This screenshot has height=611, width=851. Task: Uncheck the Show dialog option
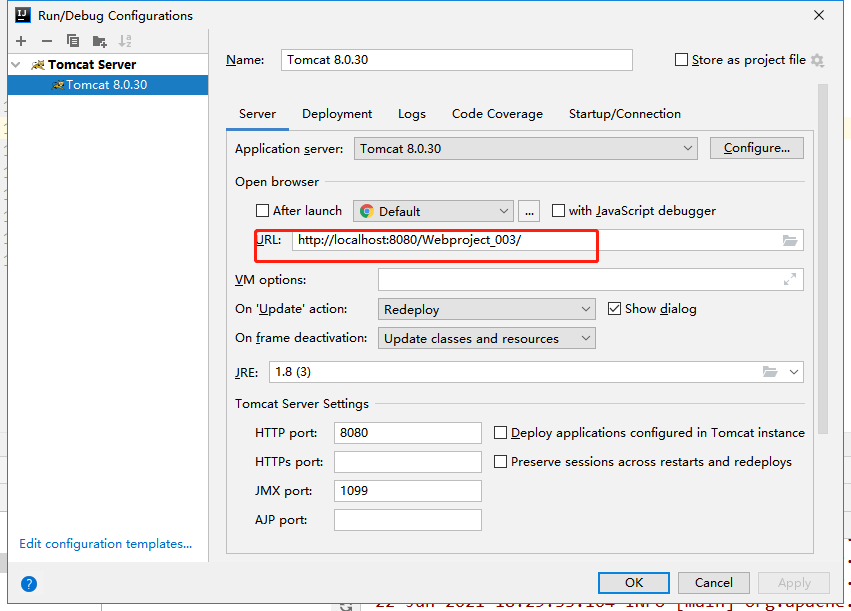(x=614, y=309)
